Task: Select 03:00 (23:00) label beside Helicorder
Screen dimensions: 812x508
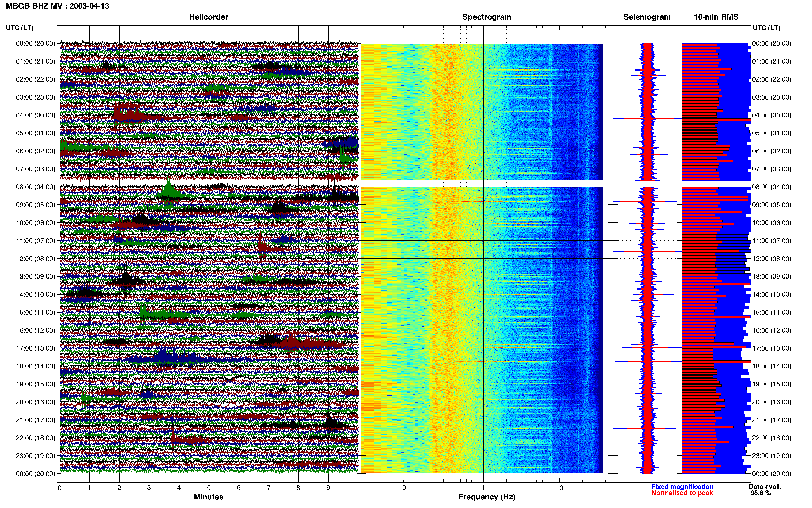Action: click(x=36, y=97)
